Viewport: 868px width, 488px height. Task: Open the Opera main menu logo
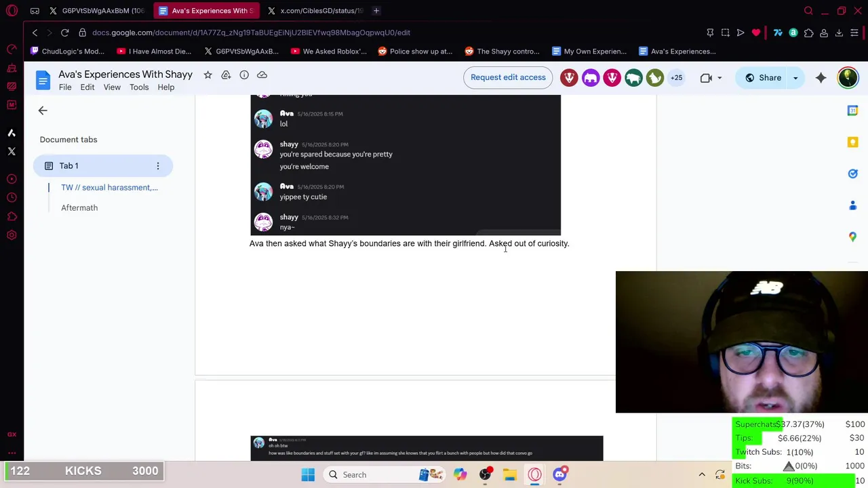12,11
